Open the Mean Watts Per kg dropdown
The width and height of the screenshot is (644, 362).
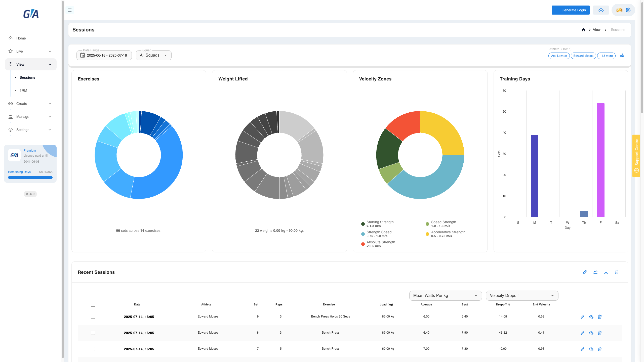[446, 296]
